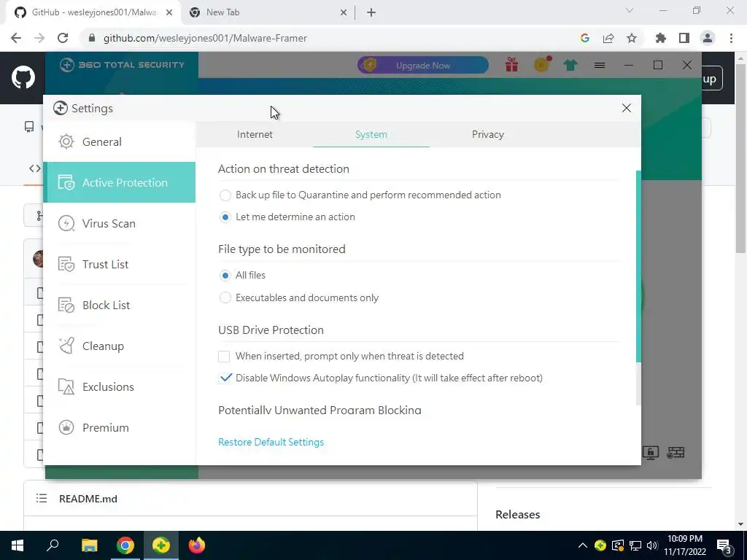This screenshot has width=747, height=560.
Task: Open notification center with 3 alerts
Action: (724, 547)
